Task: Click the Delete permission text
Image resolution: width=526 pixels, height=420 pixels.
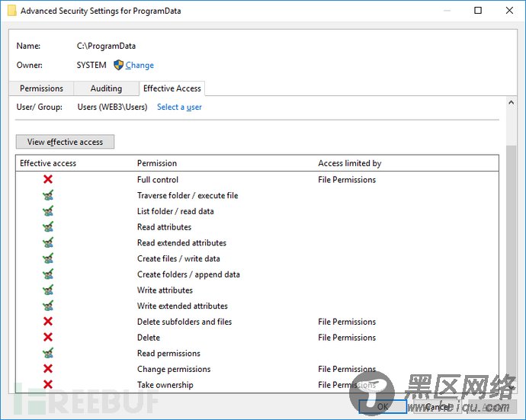Action: coord(149,337)
